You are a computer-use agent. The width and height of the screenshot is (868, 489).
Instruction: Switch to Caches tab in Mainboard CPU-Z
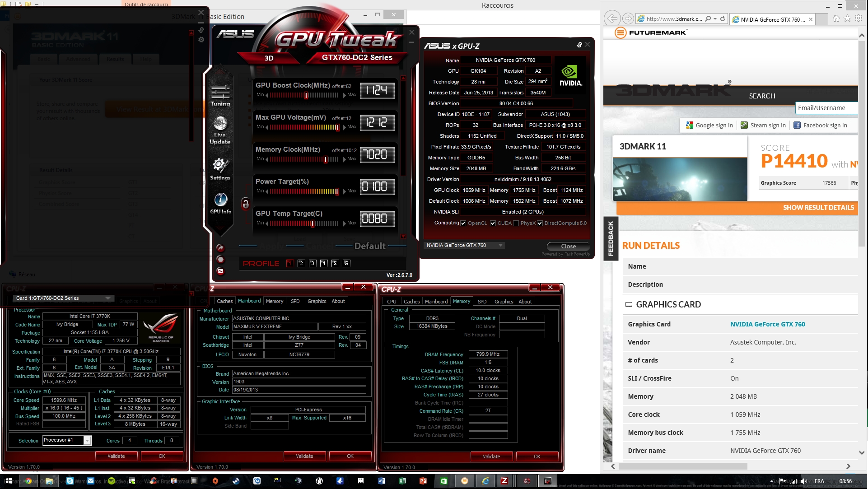pyautogui.click(x=224, y=301)
